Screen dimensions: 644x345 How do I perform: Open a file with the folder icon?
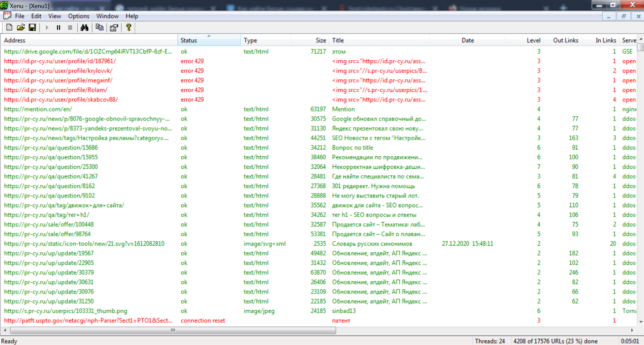[21, 28]
